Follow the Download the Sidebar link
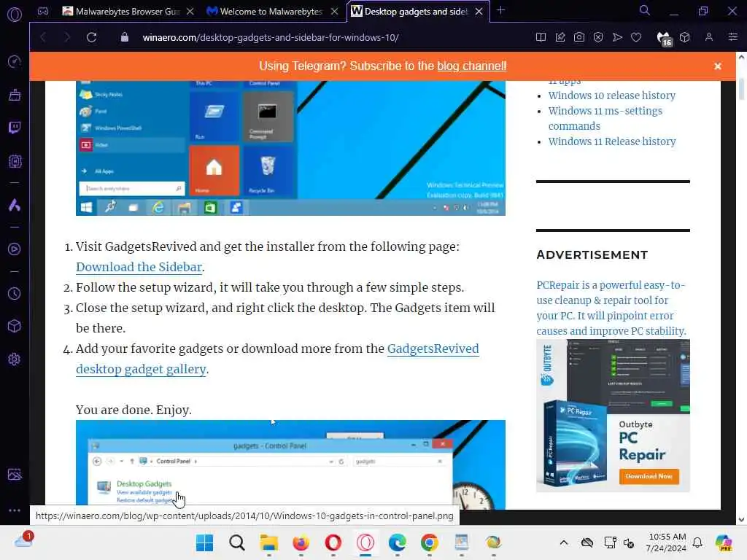747x560 pixels. (x=139, y=267)
